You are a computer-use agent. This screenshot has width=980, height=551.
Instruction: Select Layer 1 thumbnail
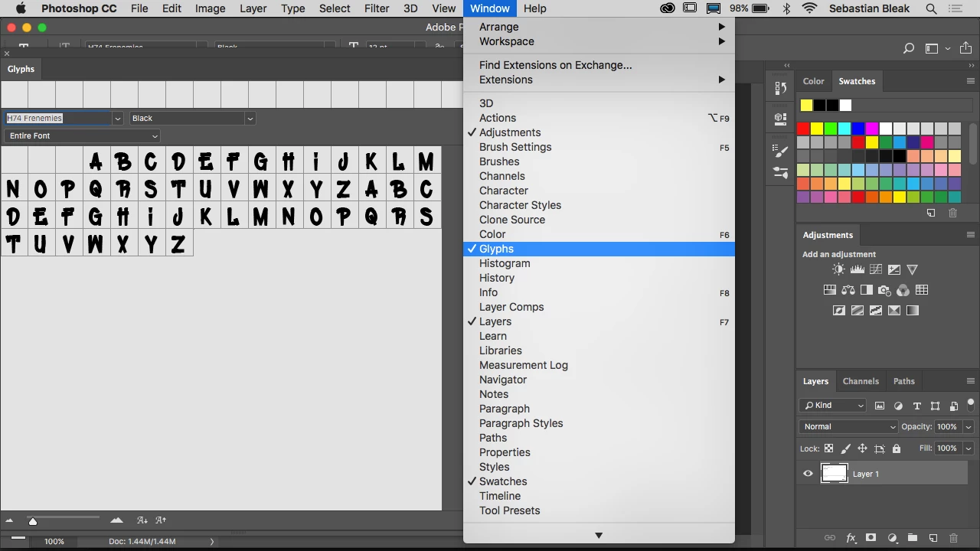pos(835,474)
